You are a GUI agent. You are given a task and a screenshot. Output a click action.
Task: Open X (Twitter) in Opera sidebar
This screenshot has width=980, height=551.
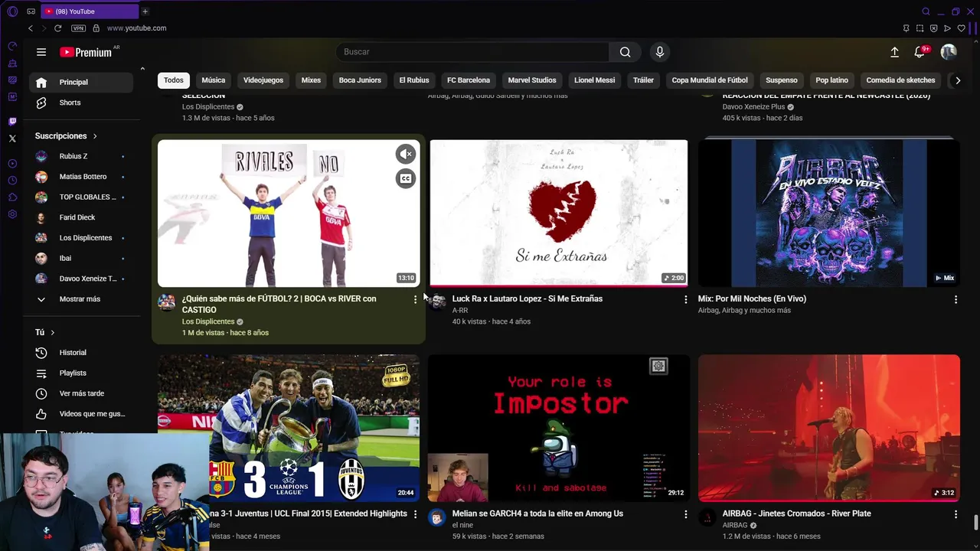(12, 139)
